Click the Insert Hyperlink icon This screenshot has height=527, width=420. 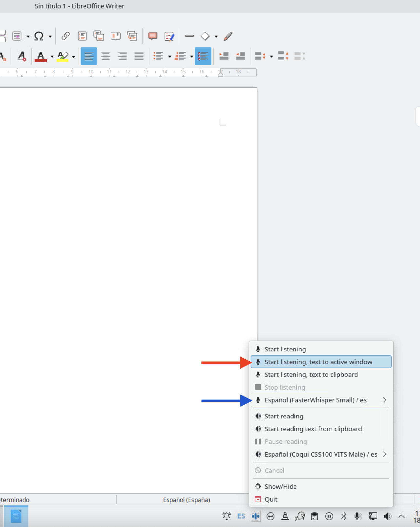coord(65,36)
